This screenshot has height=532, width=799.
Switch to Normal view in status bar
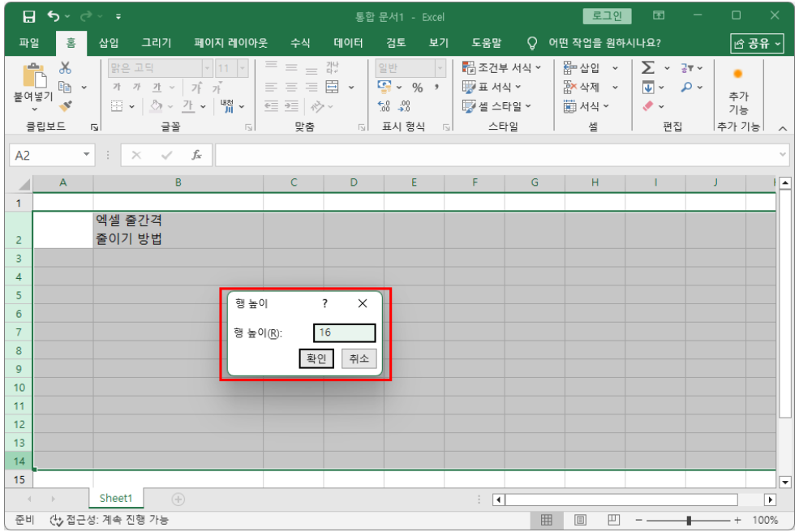[547, 520]
